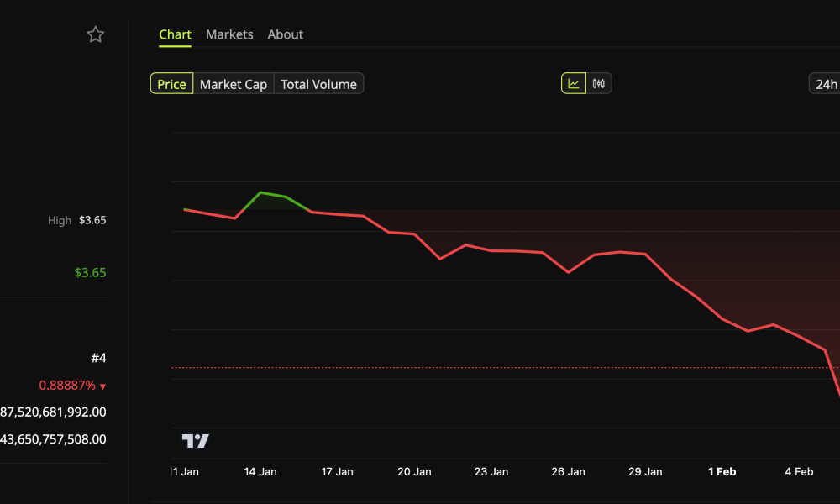Open TradingView via its logo on the chart
Viewport: 840px width, 504px height.
194,440
